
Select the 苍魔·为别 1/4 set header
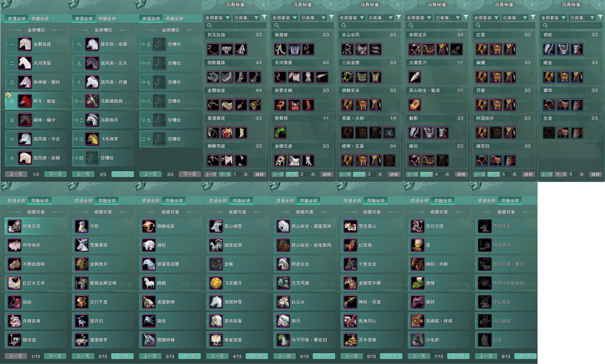coord(369,118)
